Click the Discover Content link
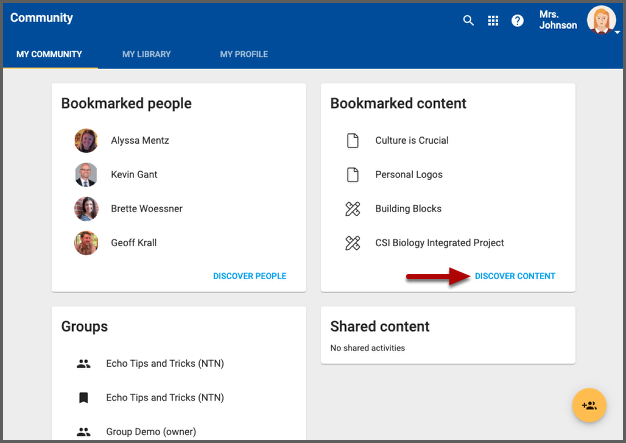This screenshot has height=443, width=626. click(x=515, y=276)
